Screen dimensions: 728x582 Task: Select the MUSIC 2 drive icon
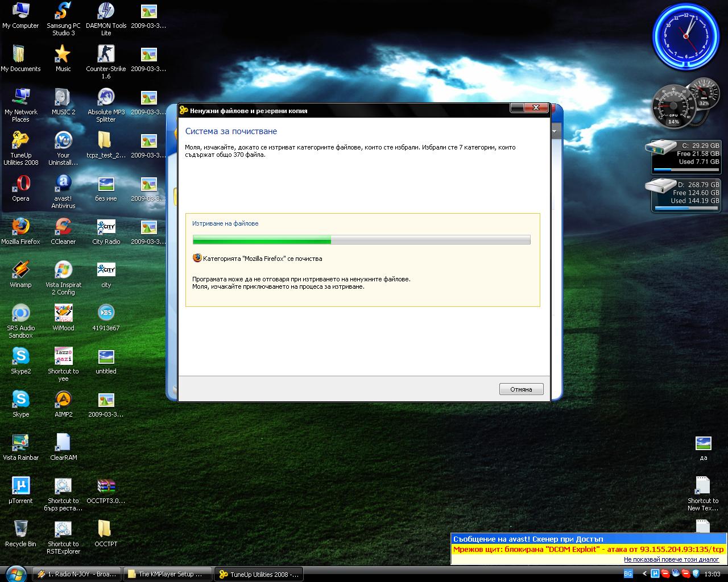click(x=63, y=102)
